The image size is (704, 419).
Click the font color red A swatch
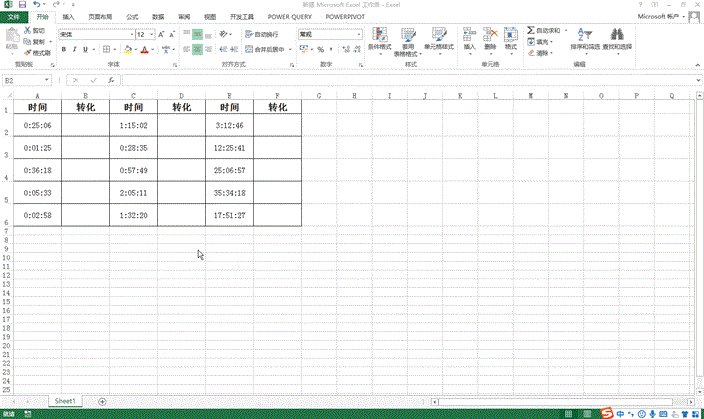[143, 49]
